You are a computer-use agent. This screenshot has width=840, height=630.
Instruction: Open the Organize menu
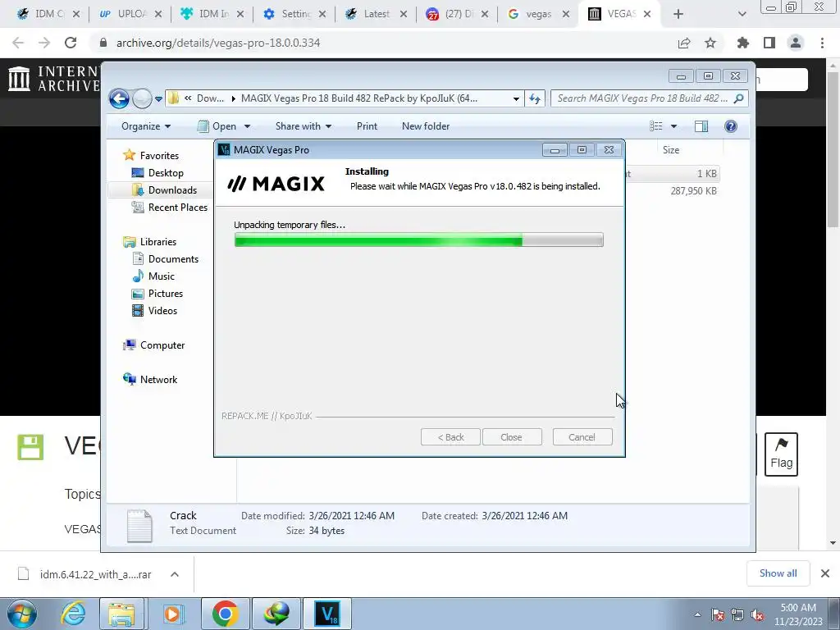pos(146,126)
